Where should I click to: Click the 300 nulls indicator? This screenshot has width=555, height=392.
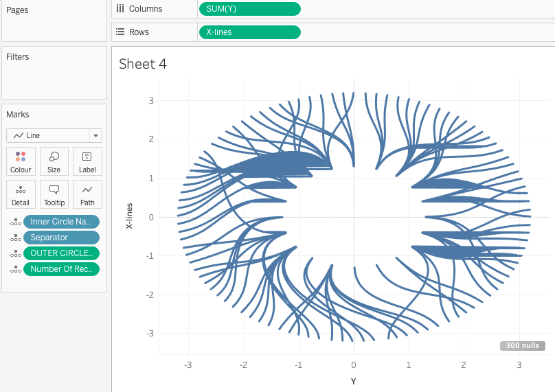click(523, 345)
